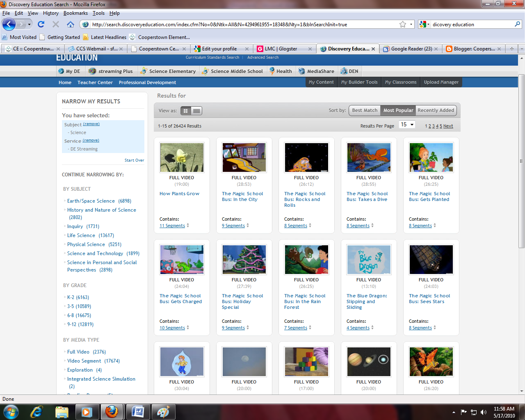Open streaming Plus section
This screenshot has height=420, width=525.
click(x=111, y=71)
